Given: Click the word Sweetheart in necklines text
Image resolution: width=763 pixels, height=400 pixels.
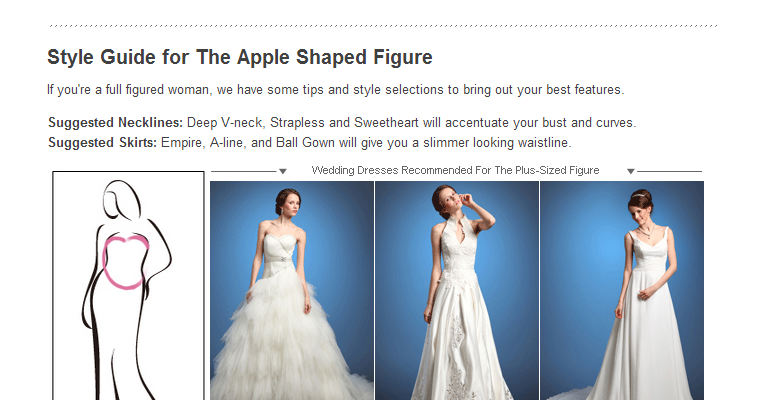Looking at the screenshot, I should pyautogui.click(x=386, y=122).
